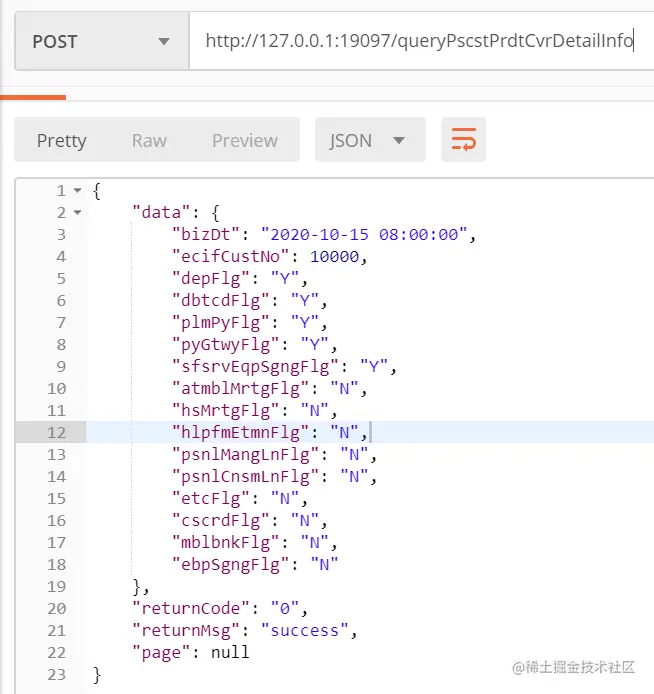Click line number 12 in the gutter
654x694 pixels.
coord(56,432)
